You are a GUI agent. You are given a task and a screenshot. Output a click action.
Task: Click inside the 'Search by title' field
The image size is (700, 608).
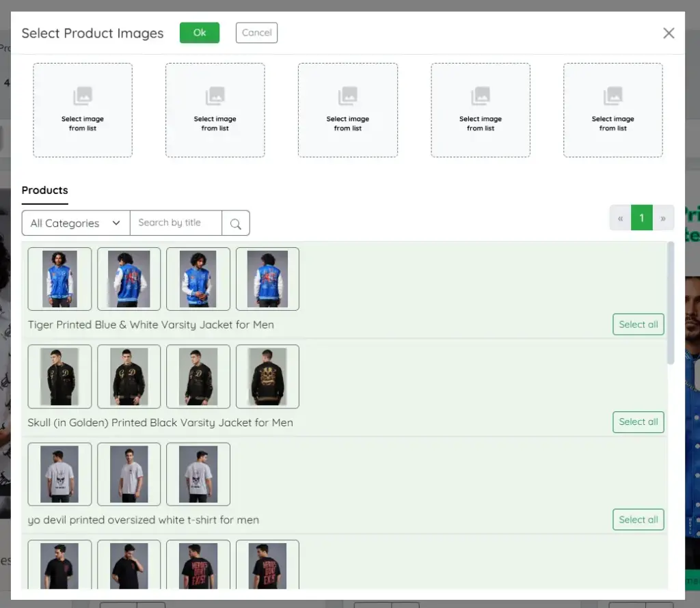(176, 223)
